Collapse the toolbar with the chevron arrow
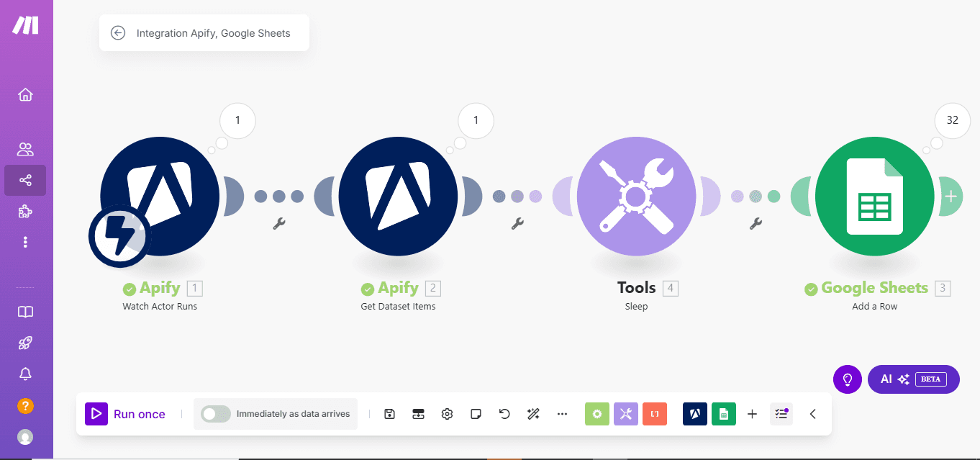Image resolution: width=980 pixels, height=460 pixels. pyautogui.click(x=813, y=414)
